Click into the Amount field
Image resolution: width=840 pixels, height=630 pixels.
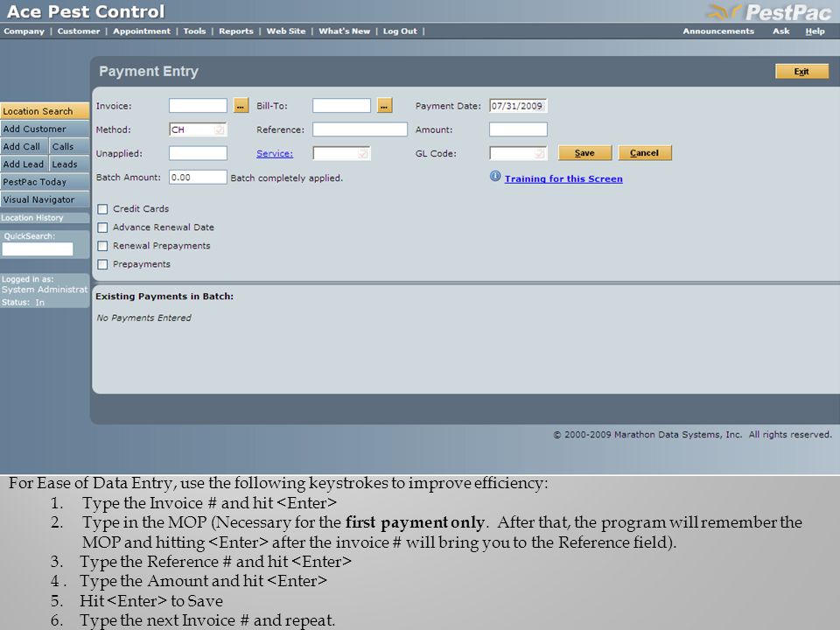pyautogui.click(x=518, y=129)
